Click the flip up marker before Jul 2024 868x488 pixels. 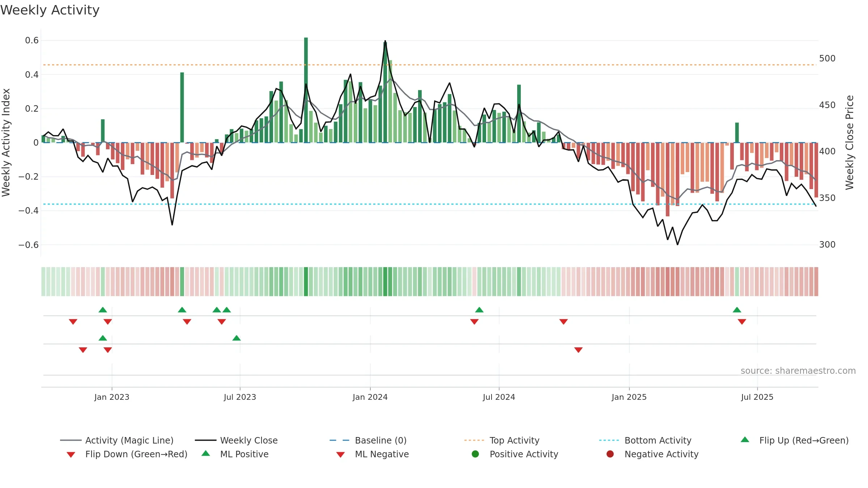click(479, 310)
